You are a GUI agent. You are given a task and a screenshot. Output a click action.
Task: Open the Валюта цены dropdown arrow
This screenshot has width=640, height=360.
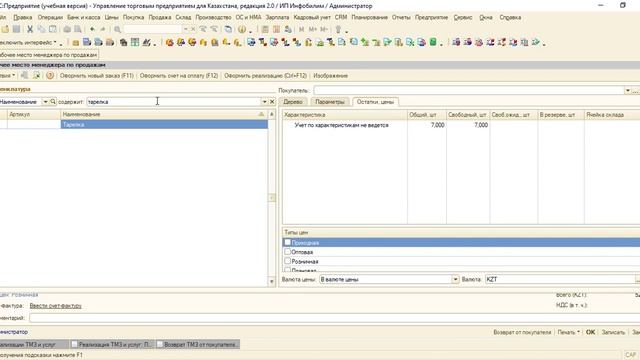click(x=455, y=280)
